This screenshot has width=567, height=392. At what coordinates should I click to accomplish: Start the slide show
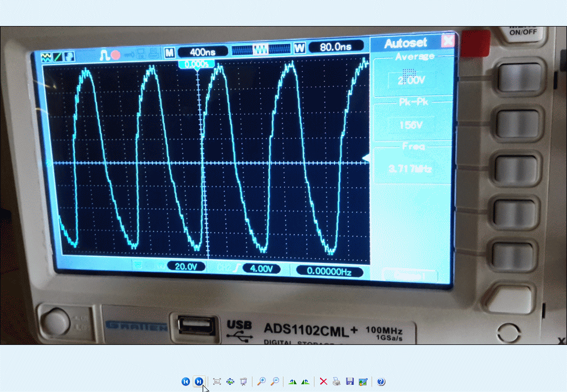coord(243,381)
